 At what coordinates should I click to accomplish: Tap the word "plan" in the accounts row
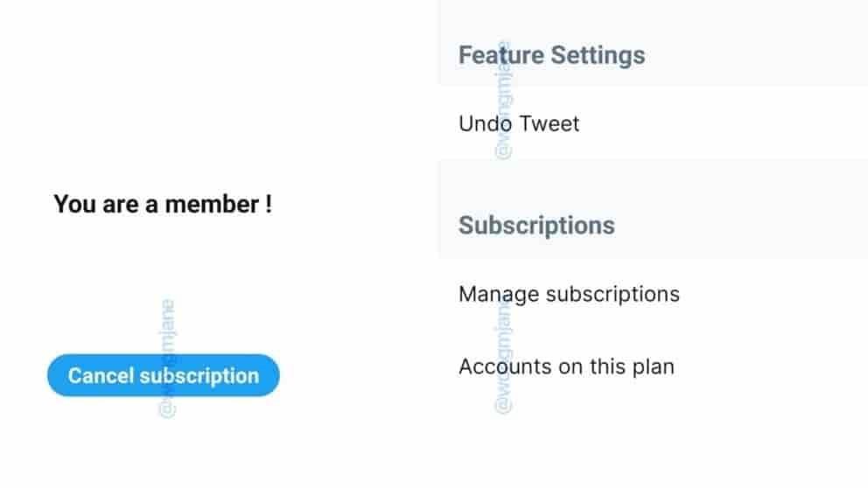click(654, 366)
